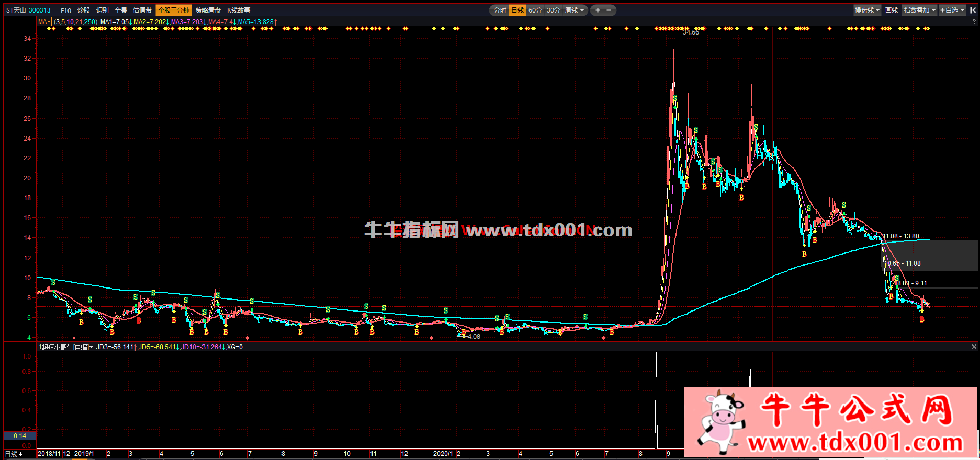Click the 2018/11 date on time axis
The width and height of the screenshot is (980, 460).
(50, 454)
